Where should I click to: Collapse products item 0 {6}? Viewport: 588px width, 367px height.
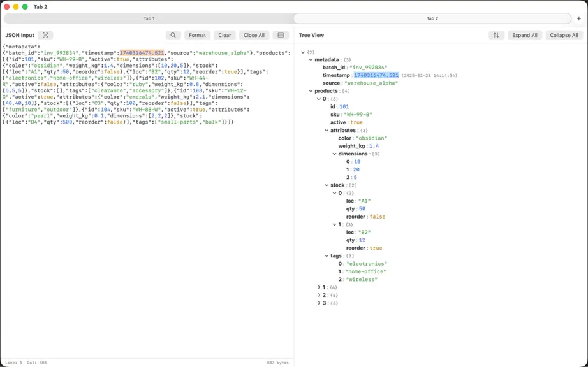[x=319, y=99]
